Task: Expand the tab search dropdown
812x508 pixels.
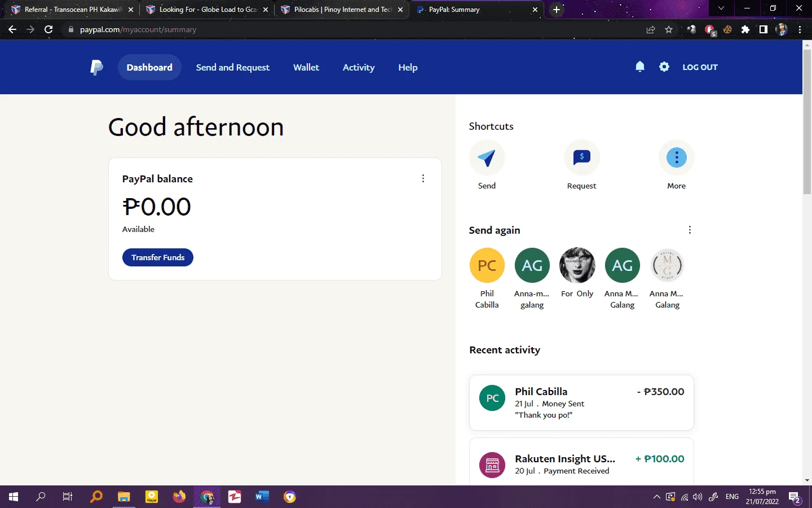Action: pos(721,8)
